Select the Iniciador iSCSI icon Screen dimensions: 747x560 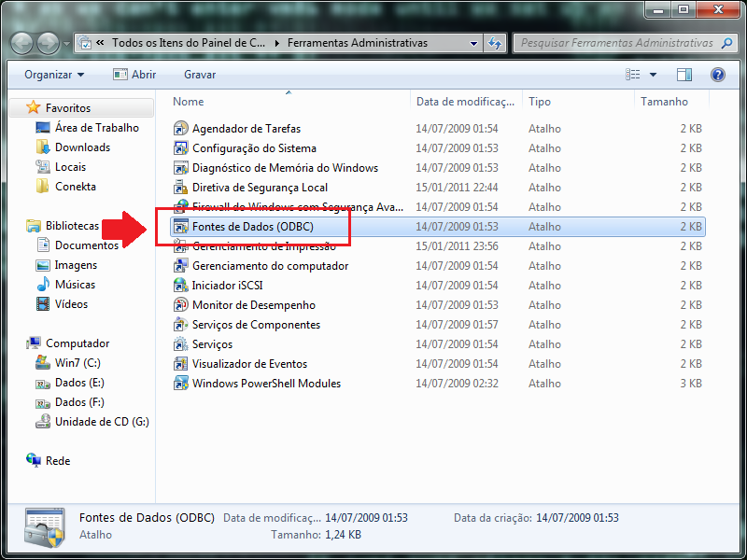pos(180,286)
